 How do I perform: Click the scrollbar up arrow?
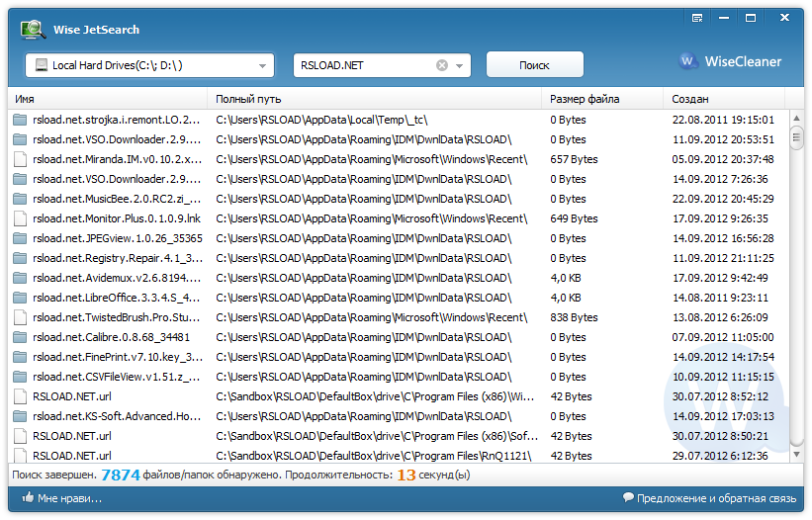pos(796,119)
